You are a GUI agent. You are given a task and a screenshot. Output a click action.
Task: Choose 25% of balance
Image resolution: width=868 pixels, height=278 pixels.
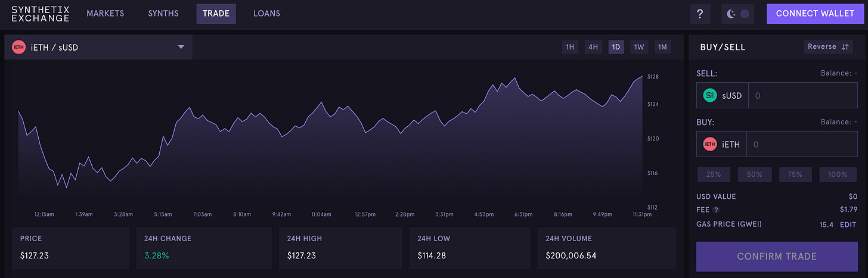point(714,174)
